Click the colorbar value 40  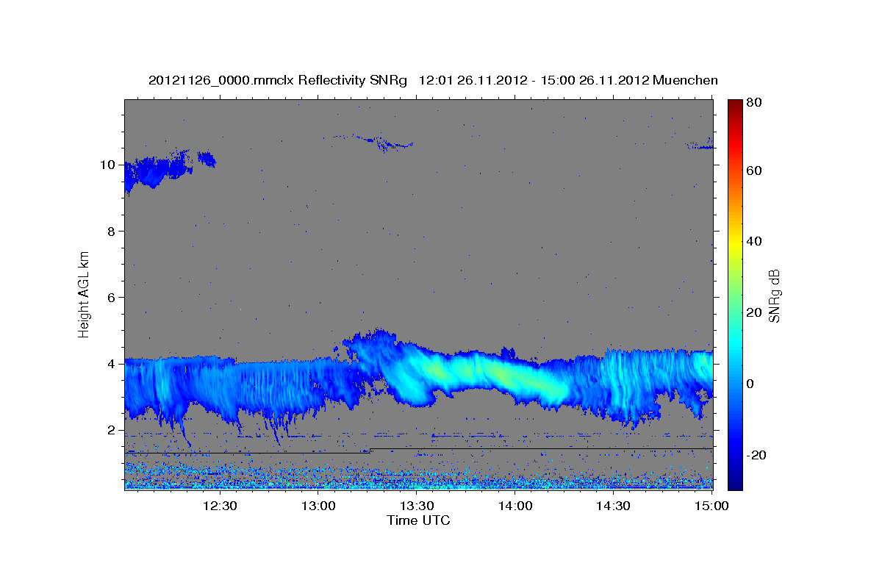click(753, 241)
